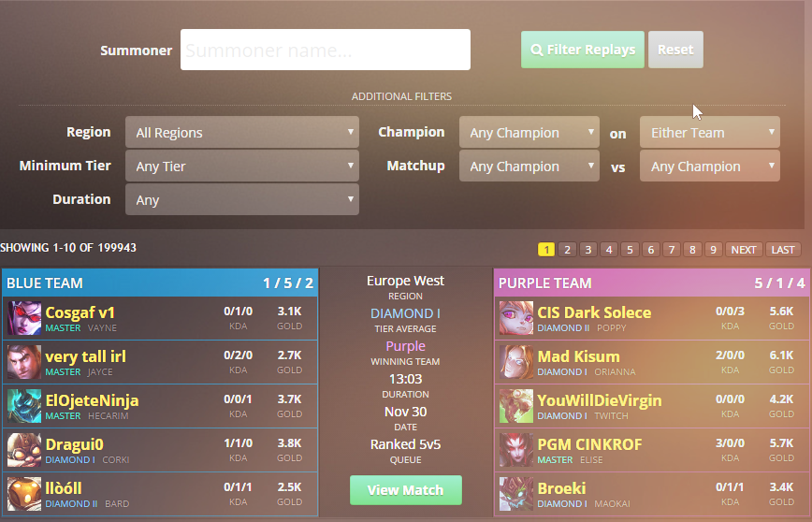Screen dimensions: 812x522
Task: Go to page 1 of results
Action: (x=546, y=250)
